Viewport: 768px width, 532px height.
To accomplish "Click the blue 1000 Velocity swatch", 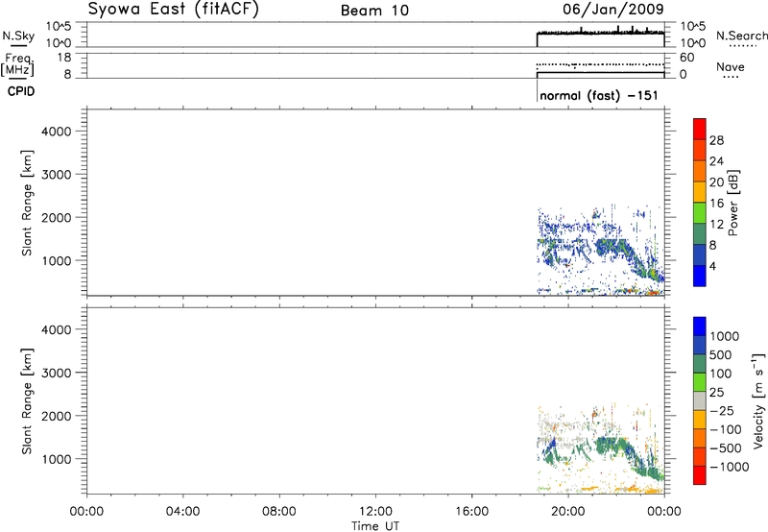I will tap(700, 326).
